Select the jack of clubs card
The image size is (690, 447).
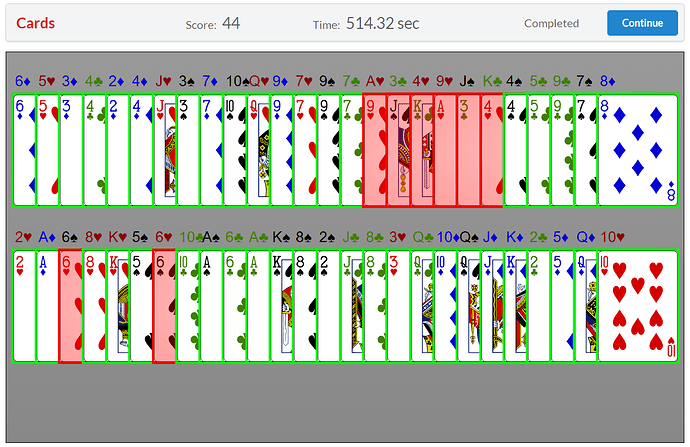click(352, 306)
